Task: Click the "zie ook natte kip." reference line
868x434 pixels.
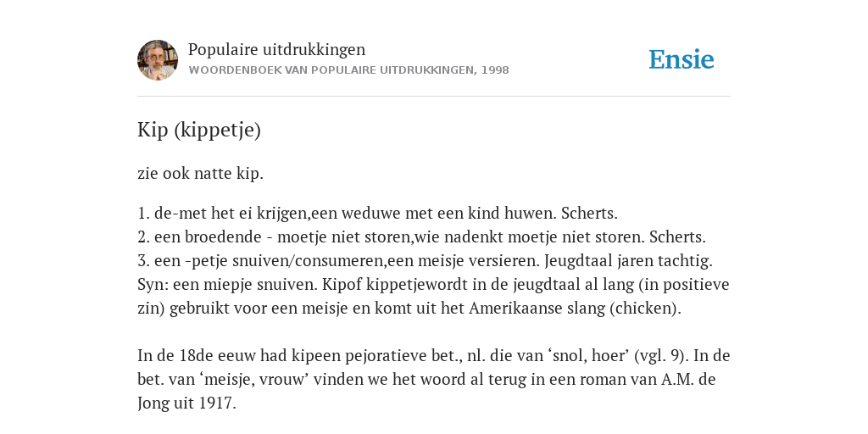Action: click(x=200, y=173)
